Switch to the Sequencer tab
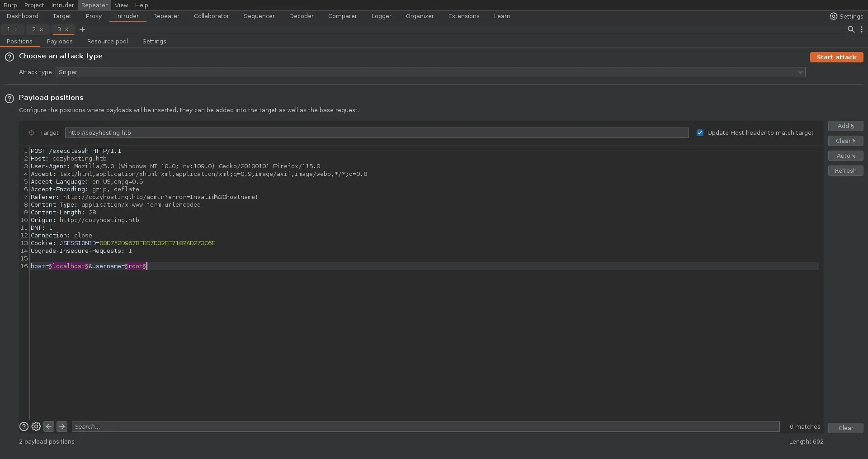Screen dimensions: 868x459 pyautogui.click(x=259, y=16)
